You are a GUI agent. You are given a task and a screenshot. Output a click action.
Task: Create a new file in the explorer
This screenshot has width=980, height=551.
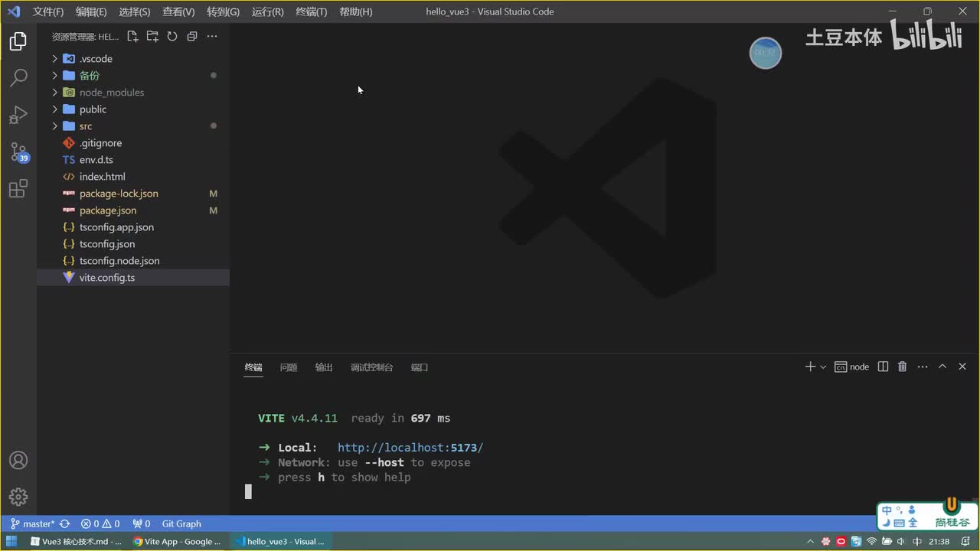point(132,36)
